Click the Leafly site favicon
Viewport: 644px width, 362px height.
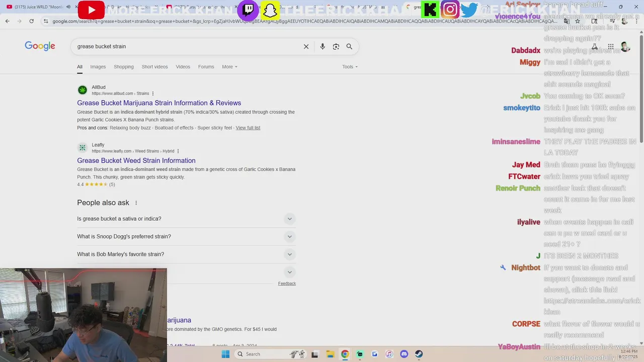pyautogui.click(x=83, y=148)
